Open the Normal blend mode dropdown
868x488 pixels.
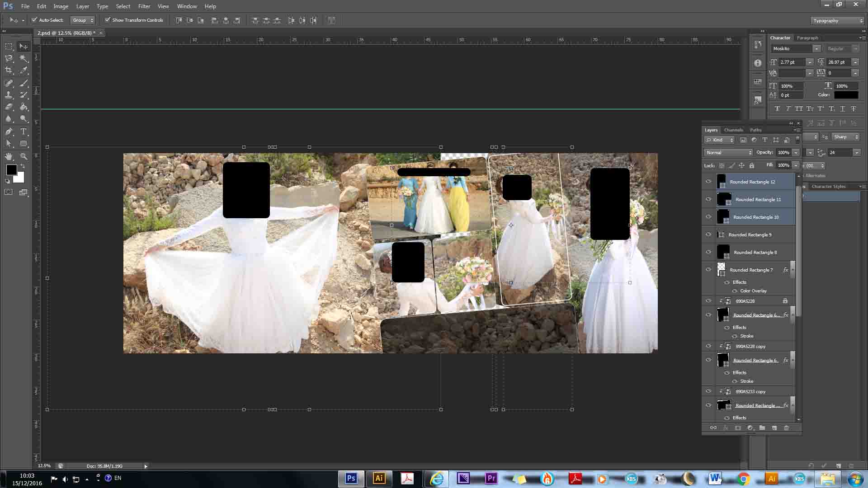(728, 153)
